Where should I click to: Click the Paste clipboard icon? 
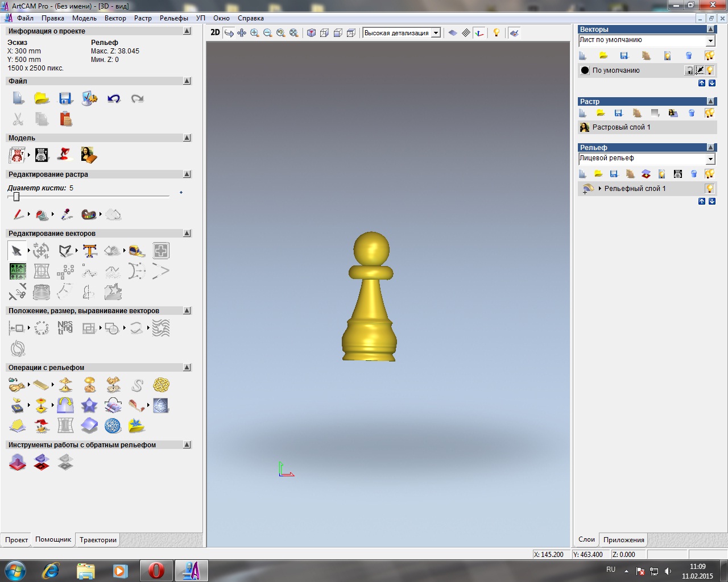tap(66, 119)
